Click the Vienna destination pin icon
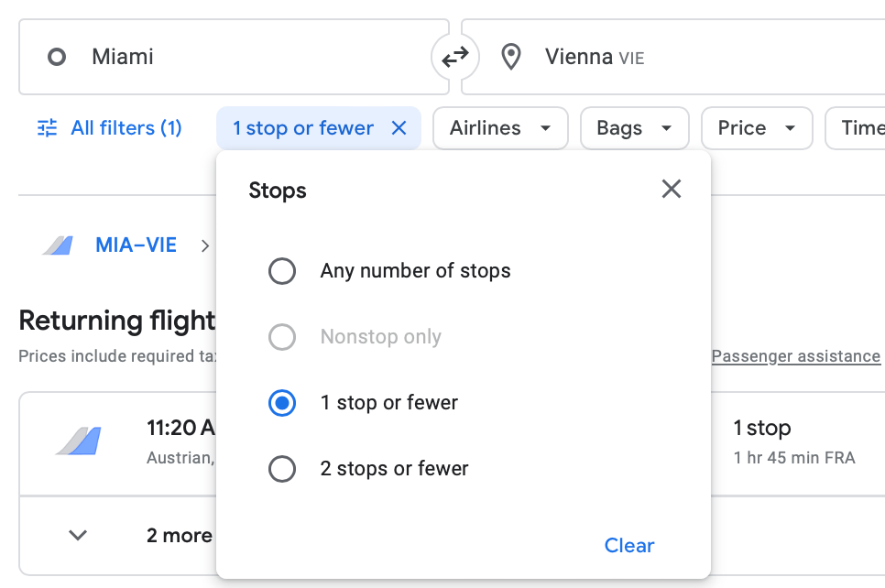 click(x=511, y=57)
